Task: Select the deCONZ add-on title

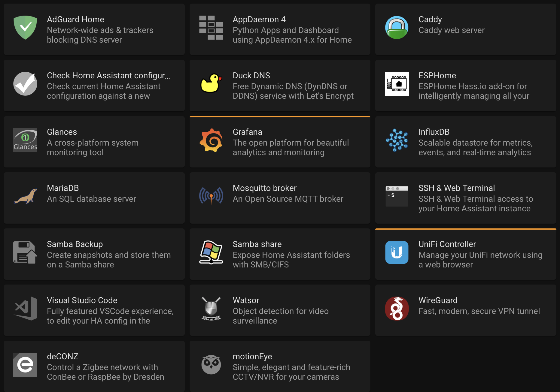Action: (62, 357)
